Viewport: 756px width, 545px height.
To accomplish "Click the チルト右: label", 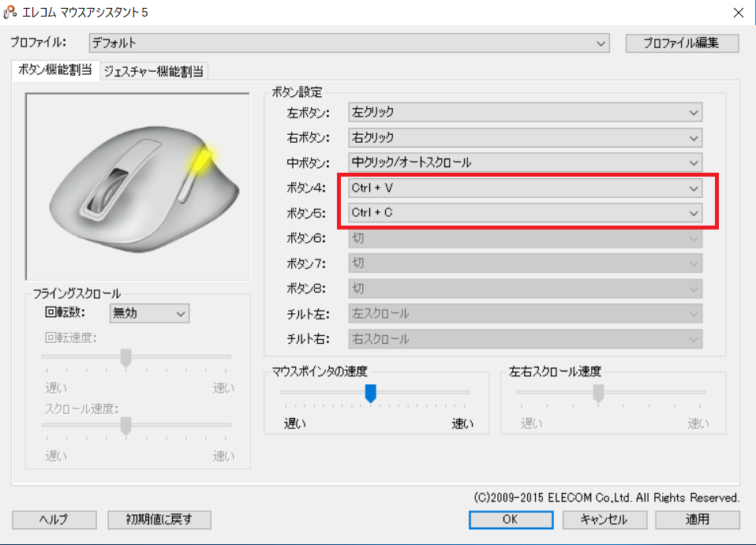I will [308, 339].
